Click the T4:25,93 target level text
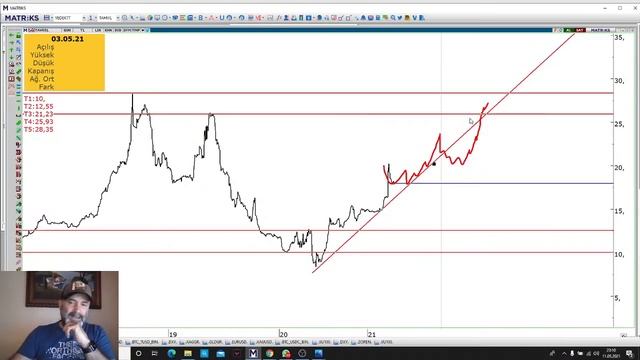This screenshot has width=640, height=360. tap(38, 122)
